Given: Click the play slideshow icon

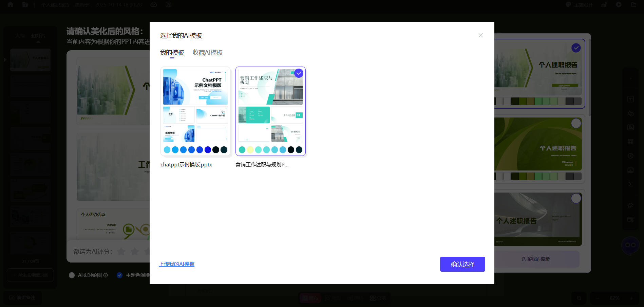Looking at the screenshot, I should [619, 5].
